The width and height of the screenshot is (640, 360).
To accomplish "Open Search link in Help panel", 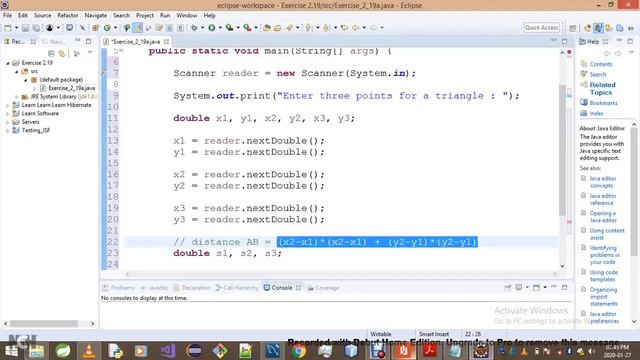I will (598, 74).
